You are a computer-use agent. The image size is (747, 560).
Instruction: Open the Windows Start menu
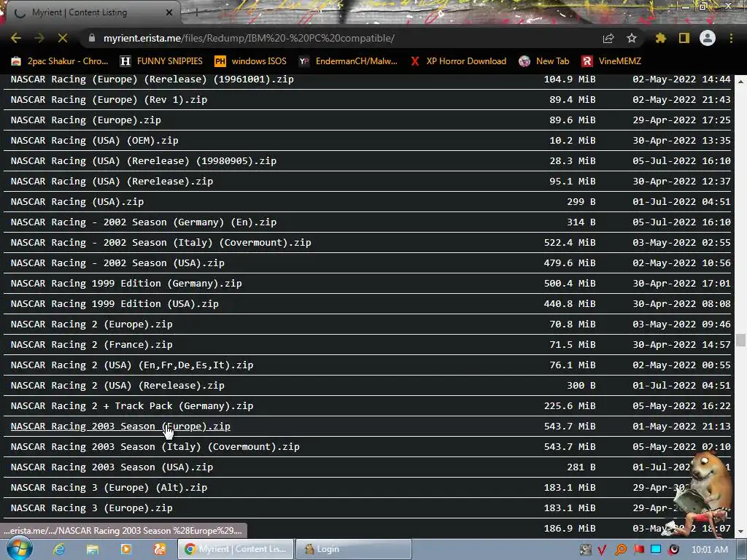pyautogui.click(x=19, y=548)
